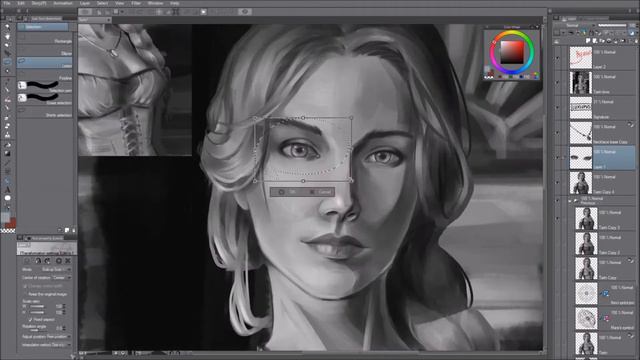This screenshot has width=640, height=360.
Task: Open the Select menu
Action: pyautogui.click(x=102, y=3)
